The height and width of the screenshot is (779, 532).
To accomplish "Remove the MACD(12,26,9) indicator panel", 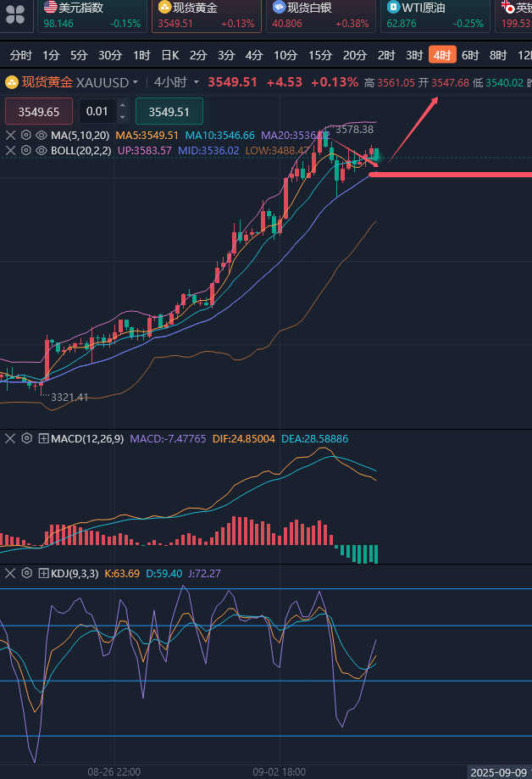I will (10, 438).
